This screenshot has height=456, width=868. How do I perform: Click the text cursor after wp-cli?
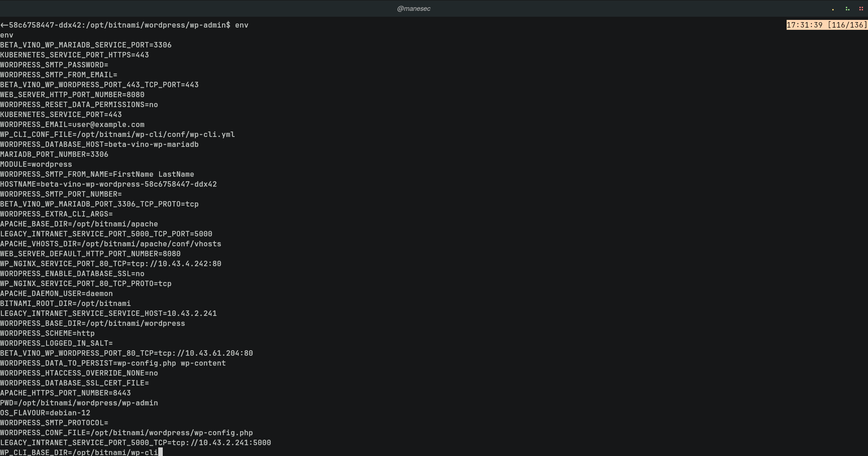[x=160, y=452]
